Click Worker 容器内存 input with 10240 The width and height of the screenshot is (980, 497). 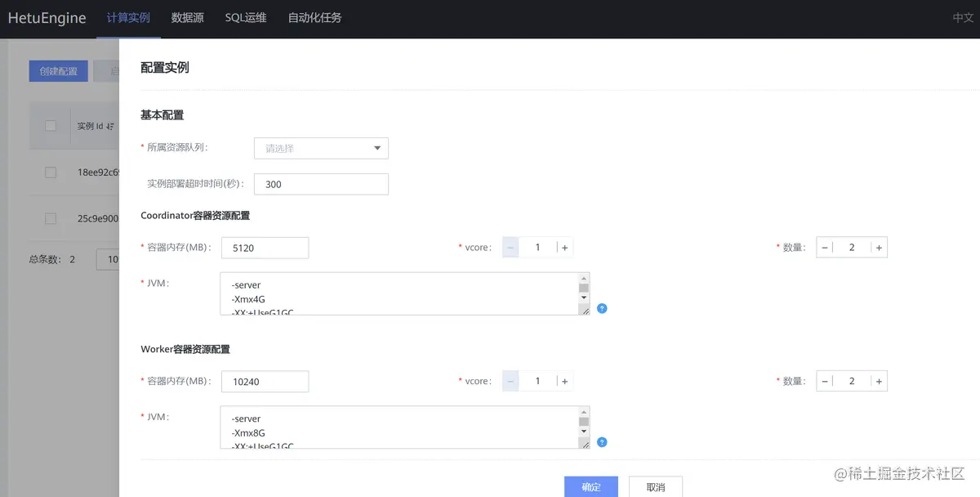pos(265,381)
